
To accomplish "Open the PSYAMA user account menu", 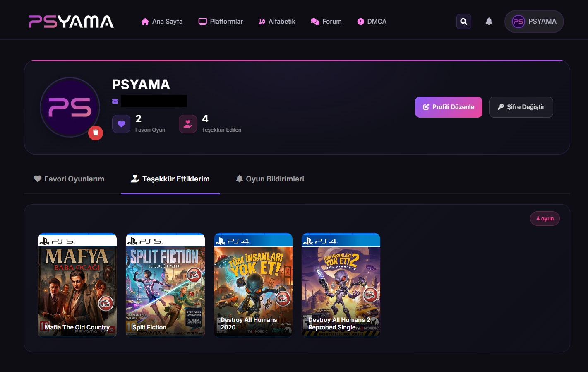I will click(534, 22).
